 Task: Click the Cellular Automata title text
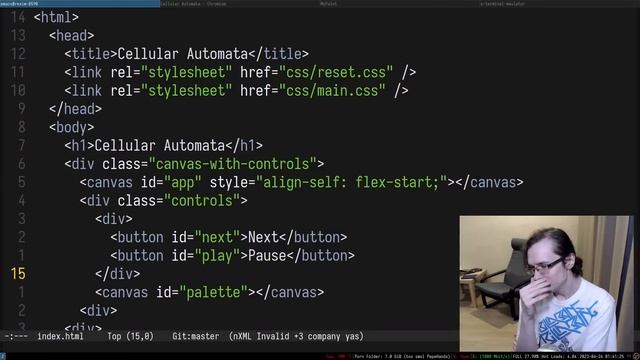pyautogui.click(x=182, y=54)
